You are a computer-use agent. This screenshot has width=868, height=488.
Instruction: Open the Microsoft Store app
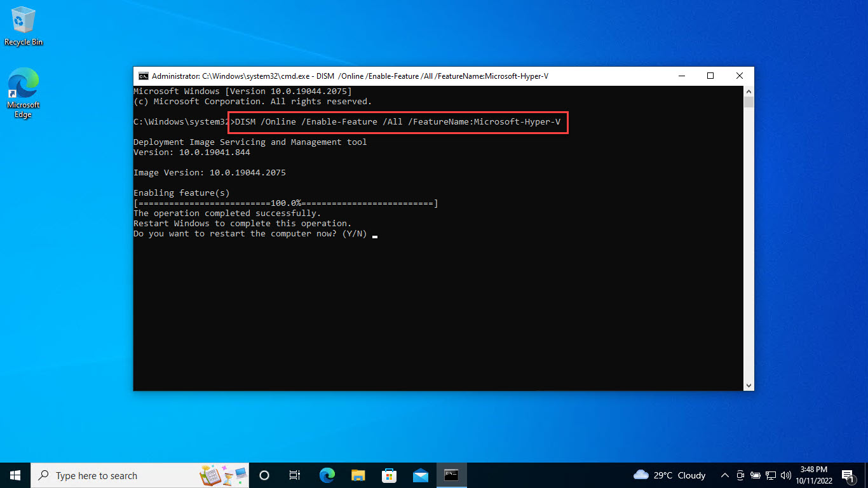[x=388, y=475]
